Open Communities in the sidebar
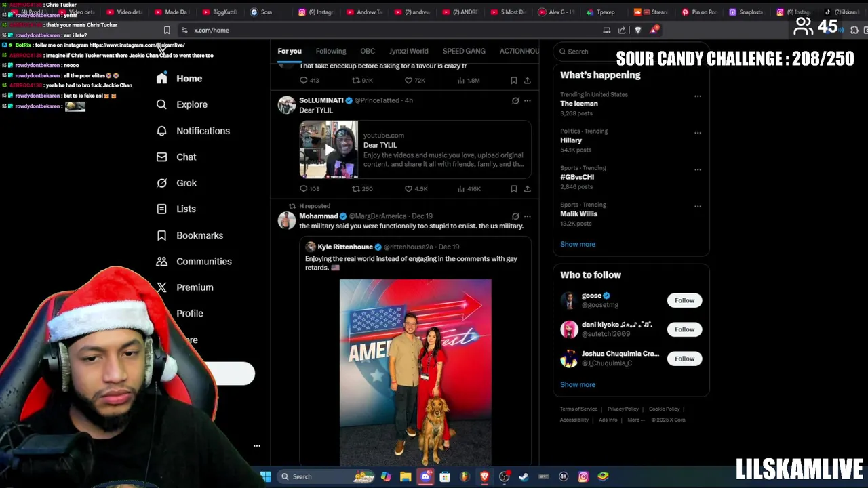The image size is (868, 488). [x=193, y=261]
